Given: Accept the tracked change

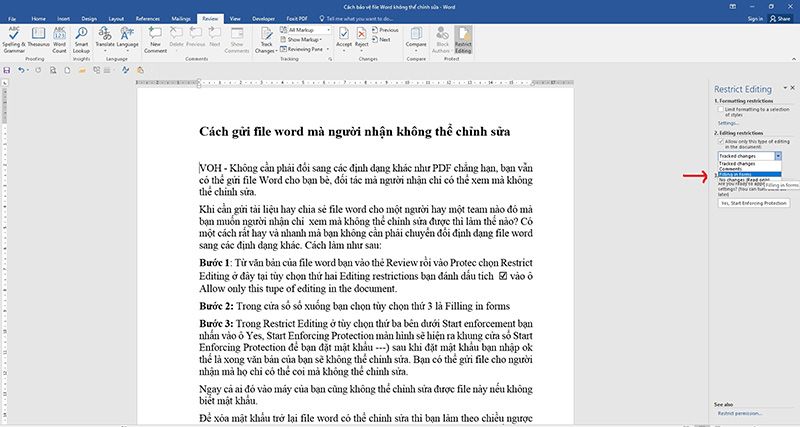Looking at the screenshot, I should click(x=344, y=39).
